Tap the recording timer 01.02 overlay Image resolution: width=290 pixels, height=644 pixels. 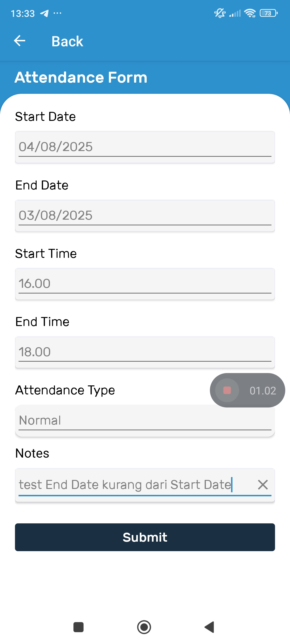(263, 390)
